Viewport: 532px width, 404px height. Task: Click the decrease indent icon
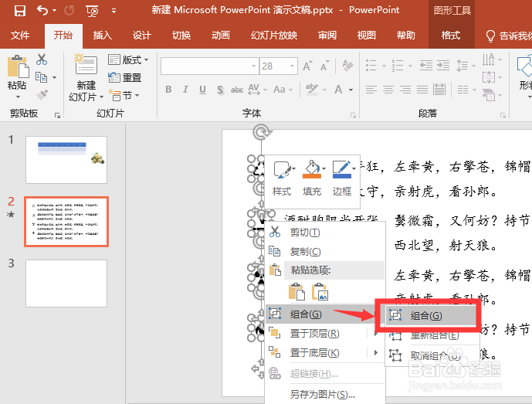[x=425, y=65]
